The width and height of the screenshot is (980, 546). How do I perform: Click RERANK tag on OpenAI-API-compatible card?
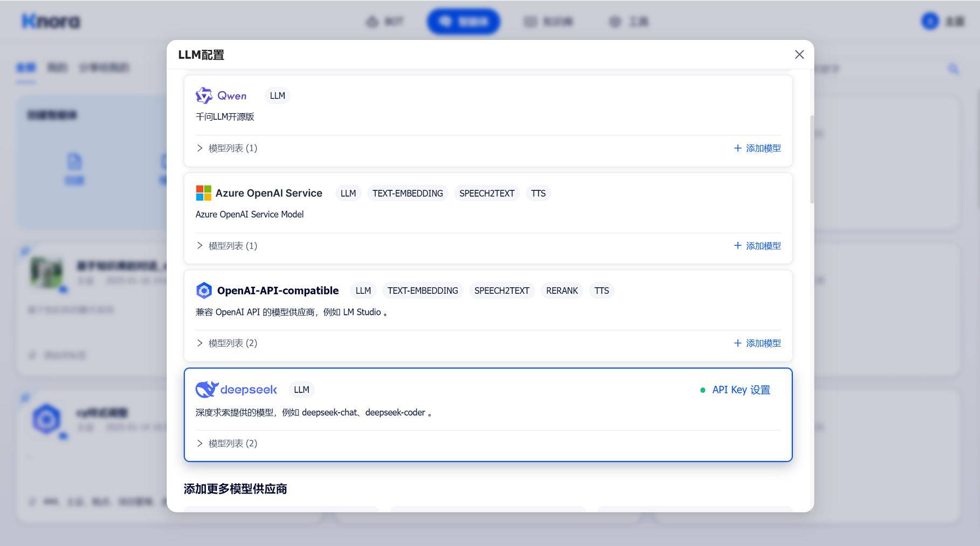[562, 291]
